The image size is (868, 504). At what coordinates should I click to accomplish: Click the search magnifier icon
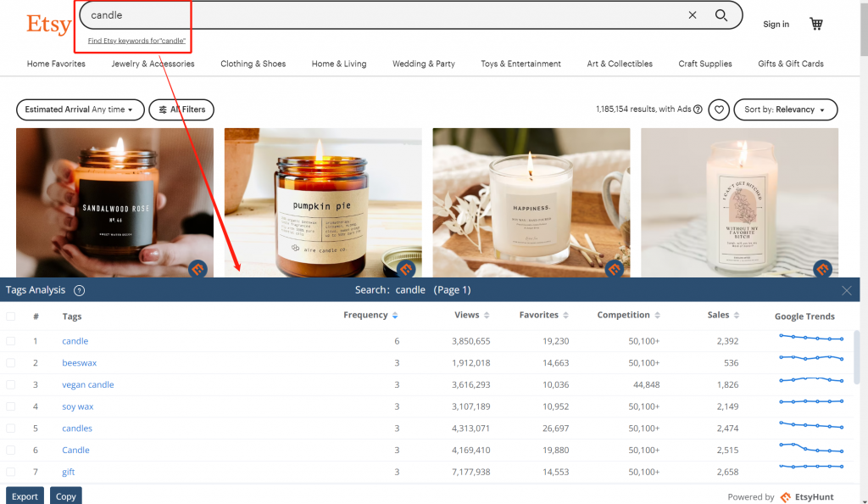click(721, 15)
